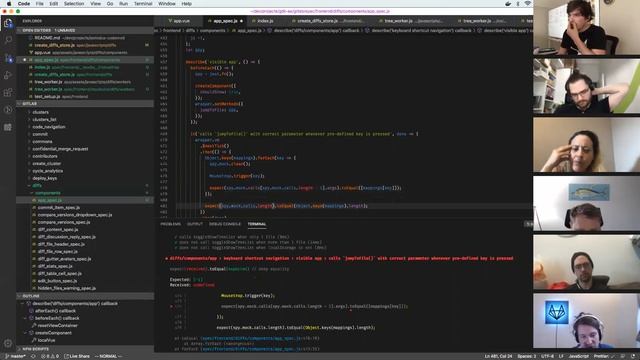Image resolution: width=640 pixels, height=360 pixels.
Task: Select the DEBUG CONSOLE panel tab
Action: coord(225,224)
